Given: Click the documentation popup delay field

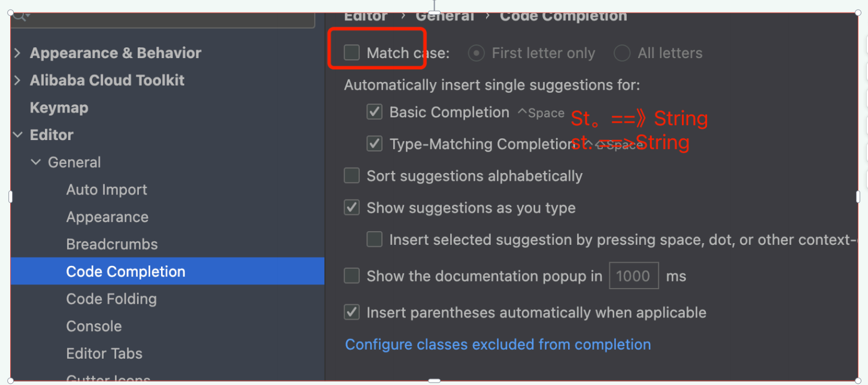Looking at the screenshot, I should (634, 276).
